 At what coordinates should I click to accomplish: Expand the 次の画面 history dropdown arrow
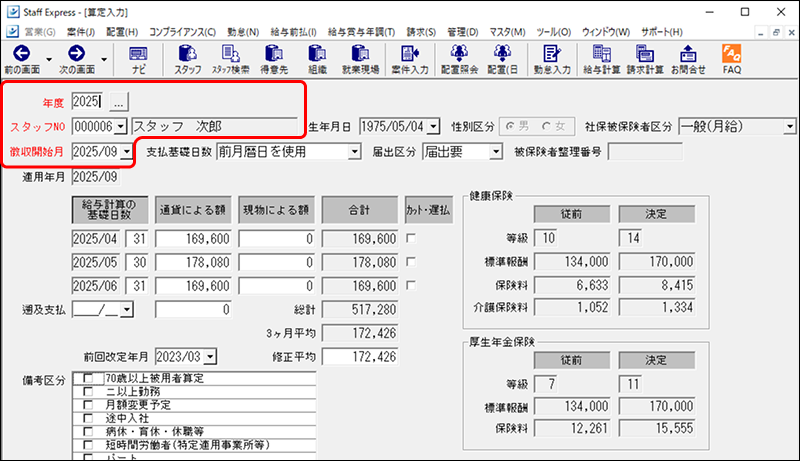(x=104, y=59)
